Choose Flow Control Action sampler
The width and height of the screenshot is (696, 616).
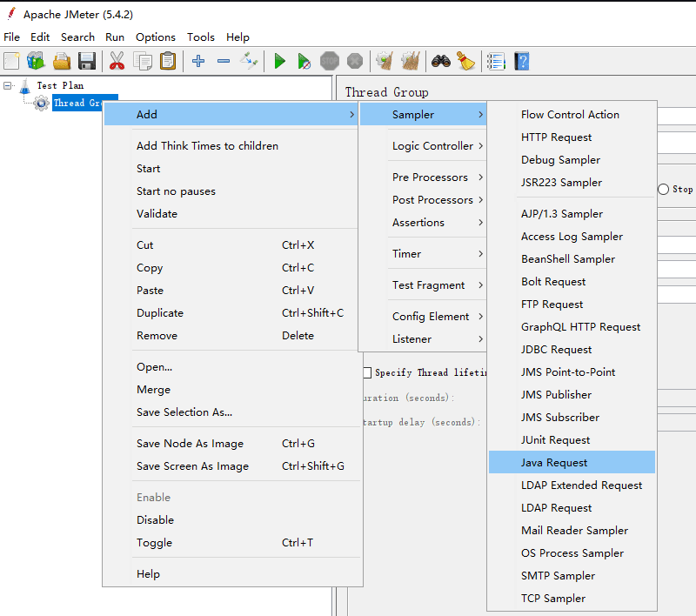pyautogui.click(x=572, y=115)
